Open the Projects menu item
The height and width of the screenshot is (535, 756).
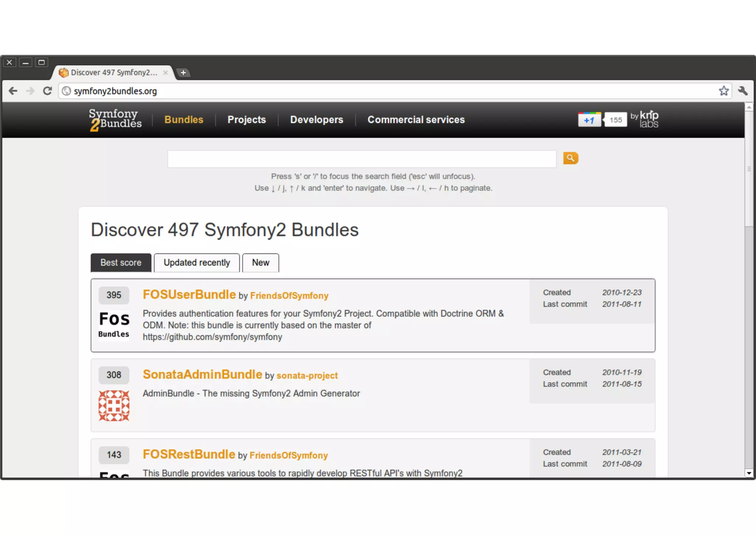point(247,120)
